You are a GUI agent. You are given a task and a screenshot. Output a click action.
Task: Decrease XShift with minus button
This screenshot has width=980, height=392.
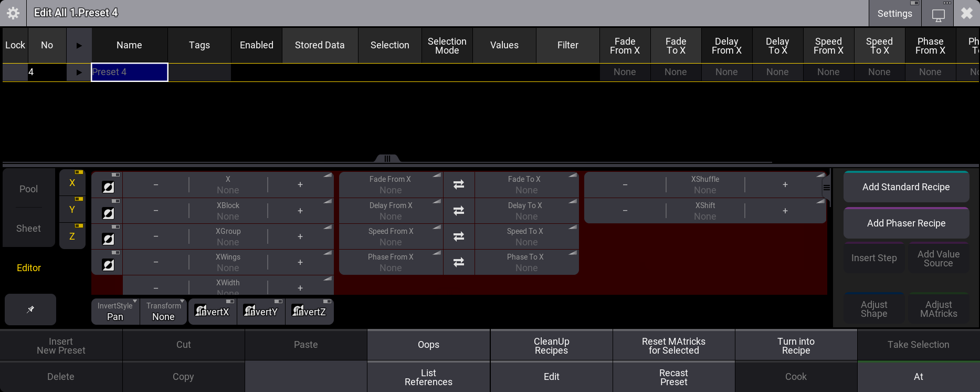point(625,211)
